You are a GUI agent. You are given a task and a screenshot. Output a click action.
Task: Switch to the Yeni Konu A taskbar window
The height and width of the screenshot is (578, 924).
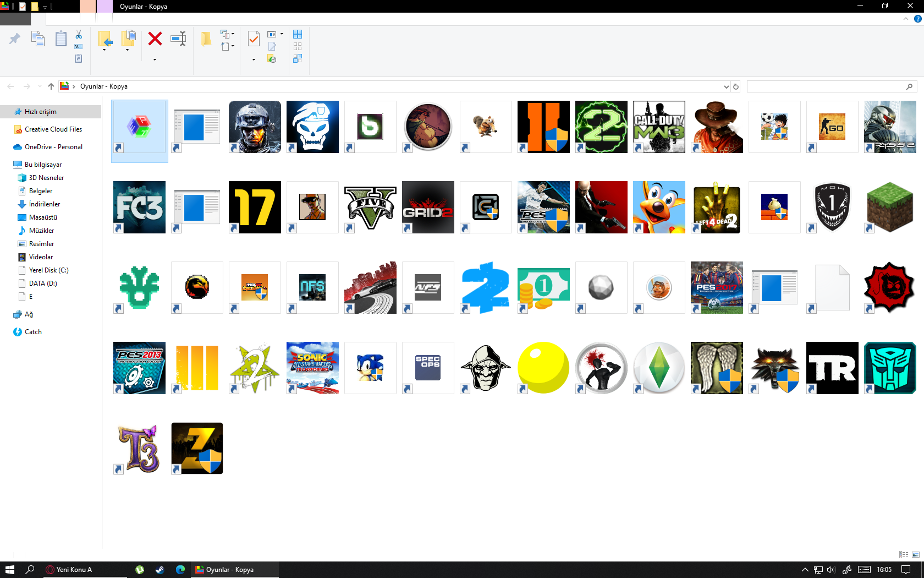pos(84,570)
